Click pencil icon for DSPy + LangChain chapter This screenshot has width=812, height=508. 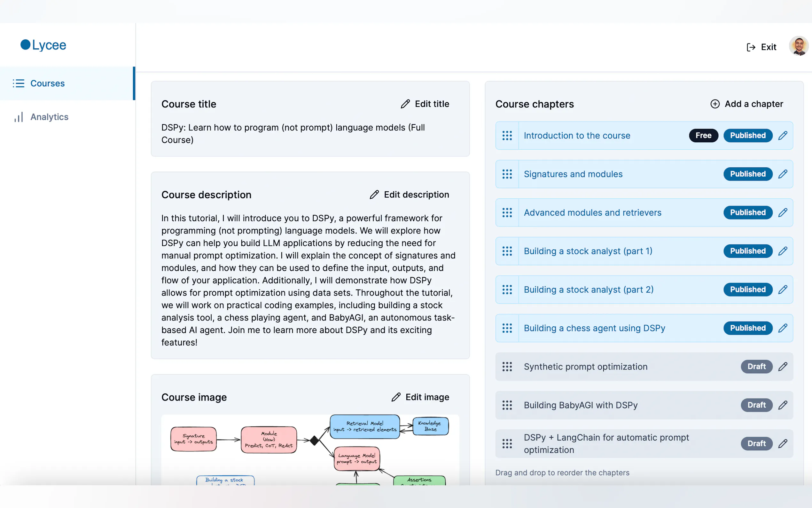[x=783, y=443]
